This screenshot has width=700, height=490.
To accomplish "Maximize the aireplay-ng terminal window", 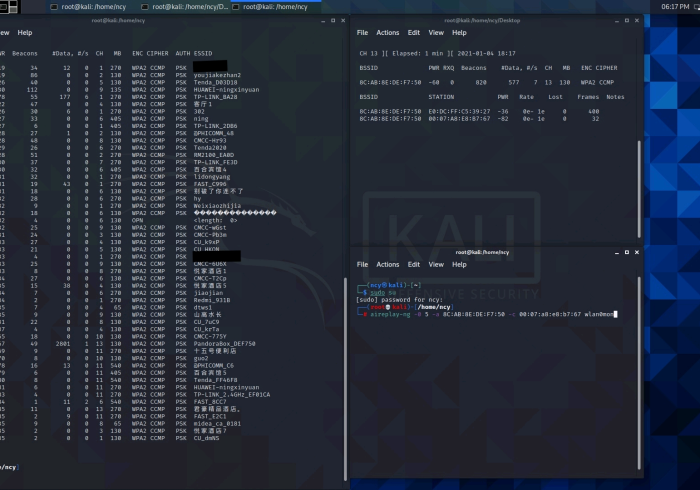I will coord(625,253).
